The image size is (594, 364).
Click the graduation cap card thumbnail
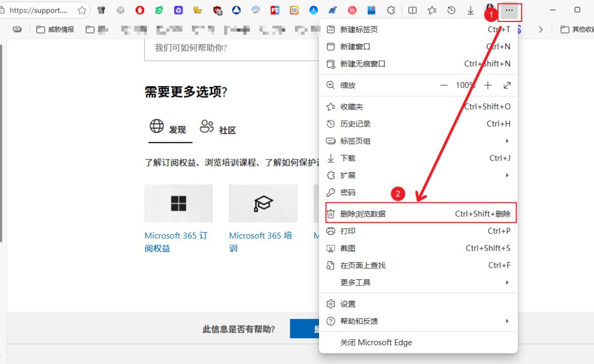[263, 203]
